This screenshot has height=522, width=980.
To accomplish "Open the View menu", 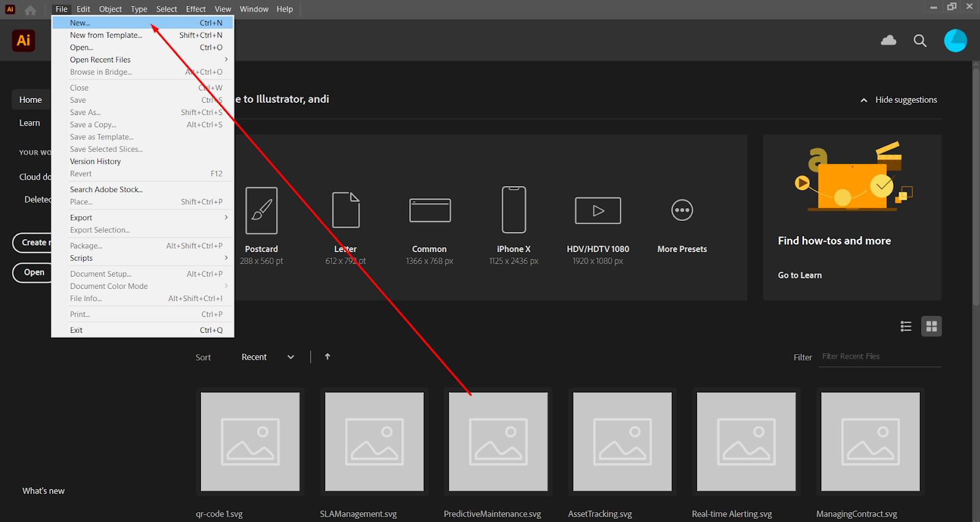I will [223, 9].
